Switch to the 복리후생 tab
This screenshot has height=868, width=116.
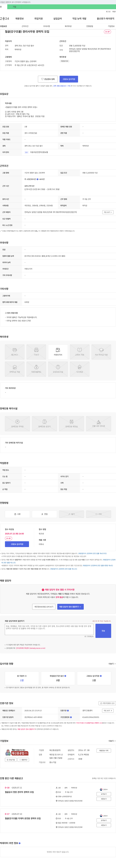[68, 26]
